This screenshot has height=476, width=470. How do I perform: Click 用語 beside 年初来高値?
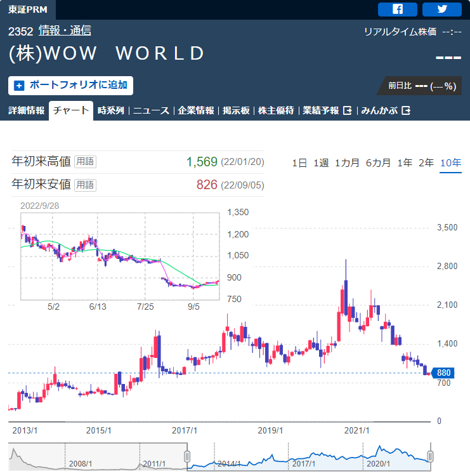pos(85,162)
